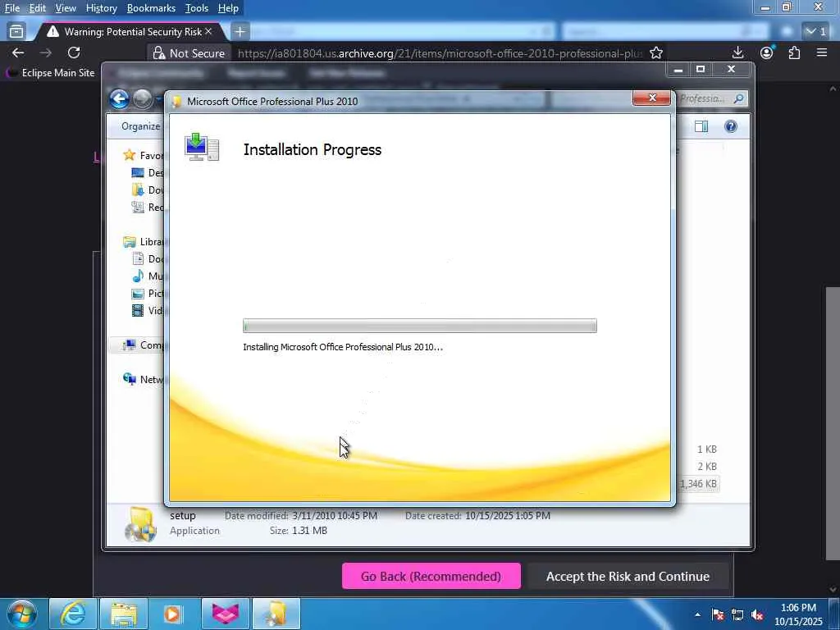
Task: Select Music library in navigation pane
Action: point(148,276)
